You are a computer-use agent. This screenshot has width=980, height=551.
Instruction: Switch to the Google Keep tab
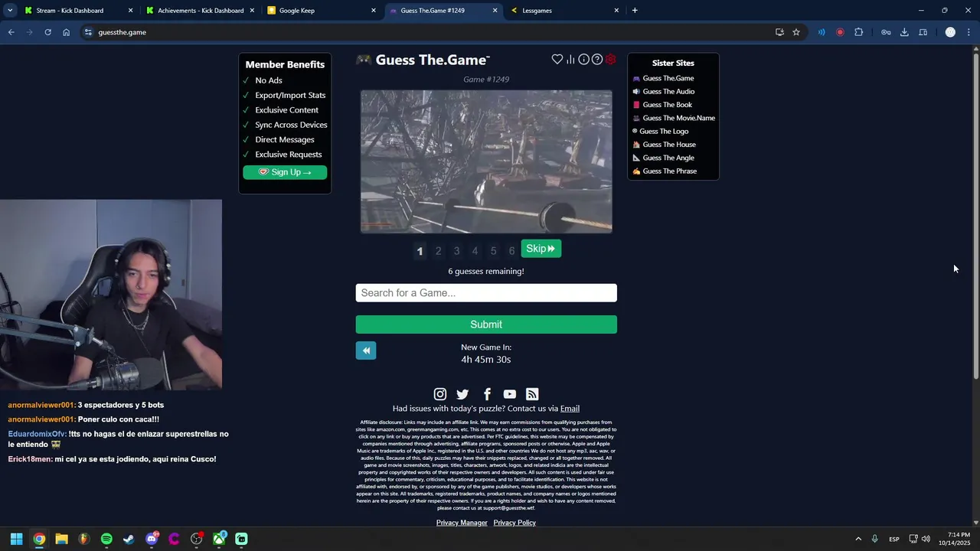tap(322, 11)
